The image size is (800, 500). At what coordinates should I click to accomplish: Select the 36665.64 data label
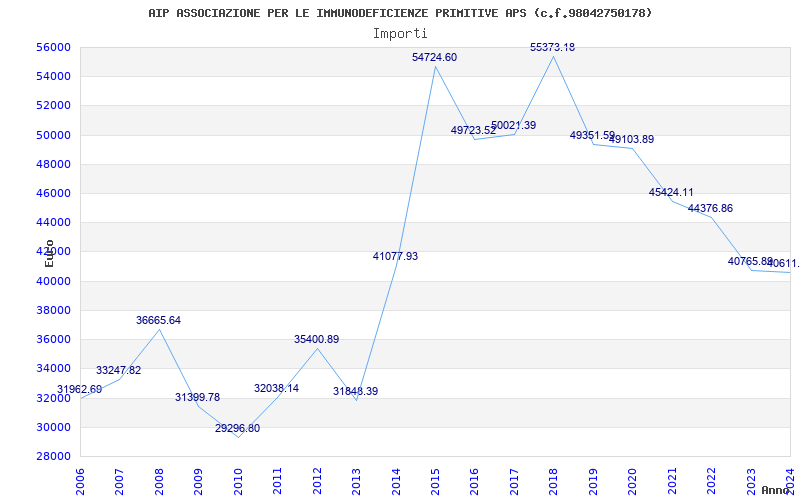[x=158, y=321]
